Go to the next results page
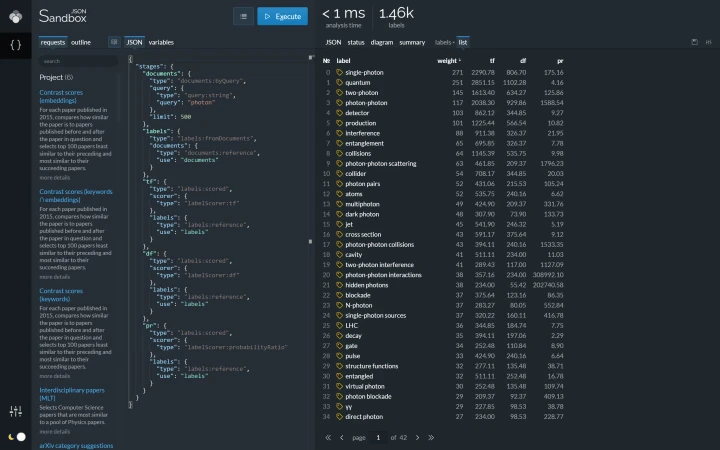Screen dimensions: 720x450 (417, 438)
